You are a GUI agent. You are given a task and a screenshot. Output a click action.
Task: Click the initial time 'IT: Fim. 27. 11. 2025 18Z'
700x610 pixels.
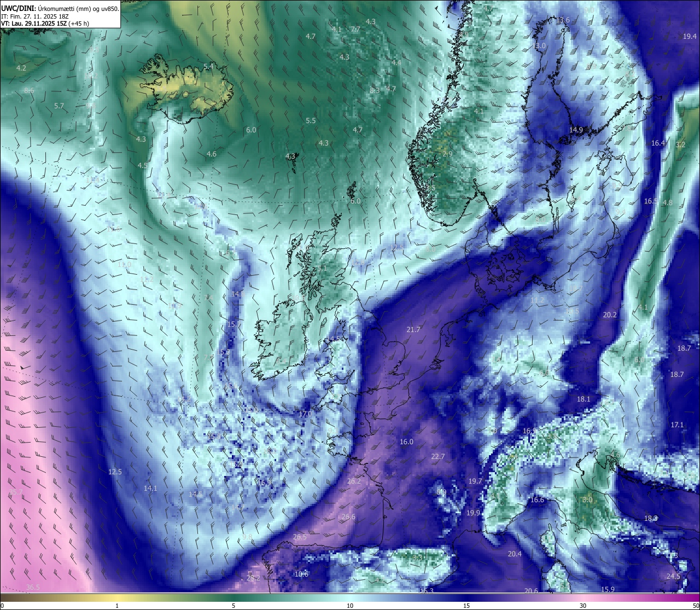(x=35, y=16)
